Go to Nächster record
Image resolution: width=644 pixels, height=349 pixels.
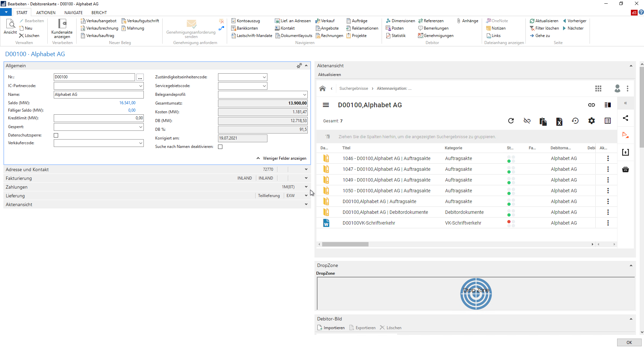pyautogui.click(x=573, y=28)
